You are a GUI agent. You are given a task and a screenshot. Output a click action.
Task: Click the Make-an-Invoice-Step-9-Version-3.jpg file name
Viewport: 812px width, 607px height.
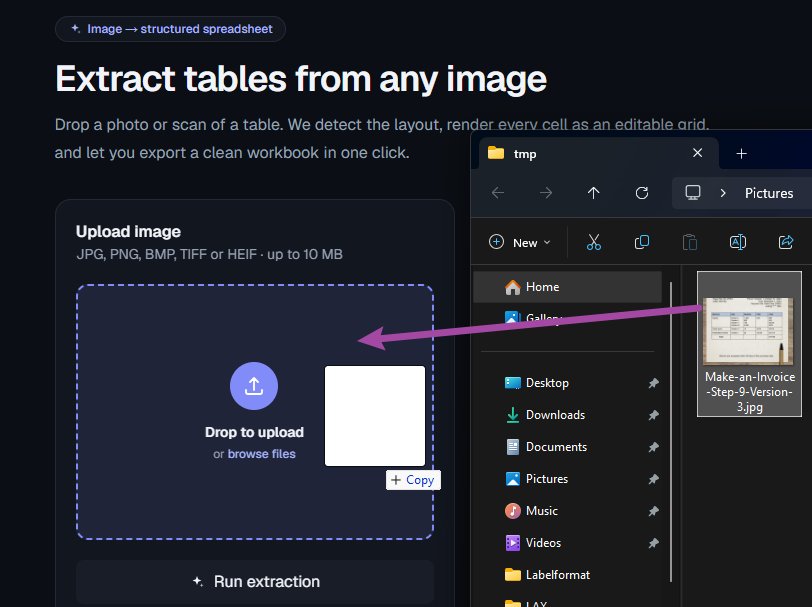750,392
